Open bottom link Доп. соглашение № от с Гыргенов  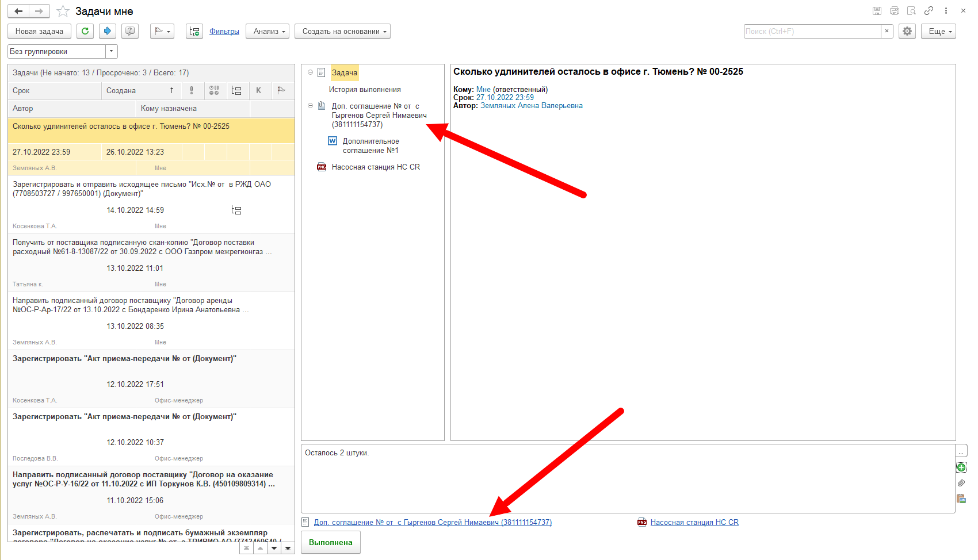[x=433, y=523]
